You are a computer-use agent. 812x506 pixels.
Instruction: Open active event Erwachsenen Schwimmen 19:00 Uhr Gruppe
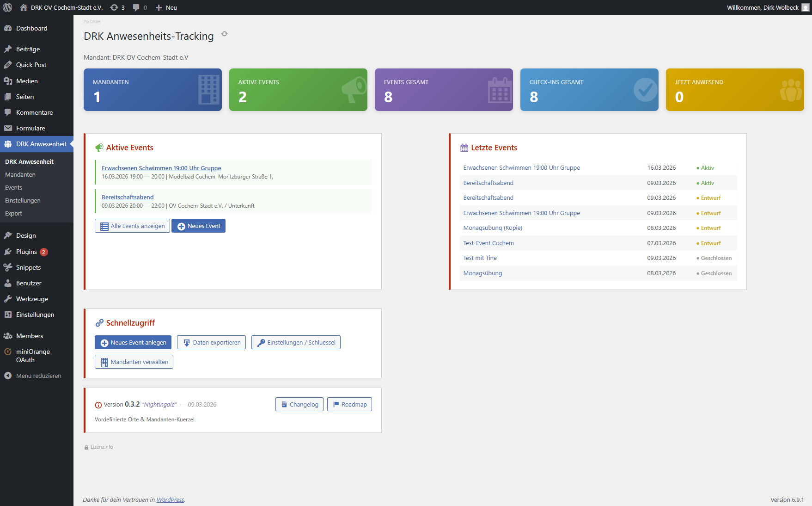(x=161, y=168)
